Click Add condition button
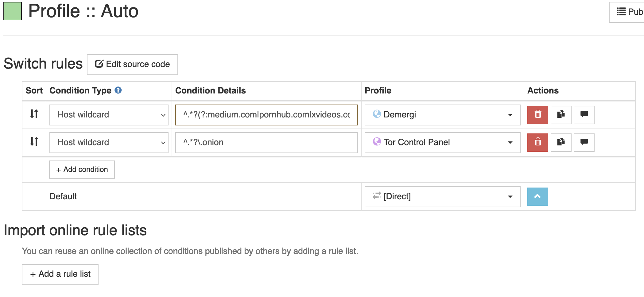 [82, 170]
